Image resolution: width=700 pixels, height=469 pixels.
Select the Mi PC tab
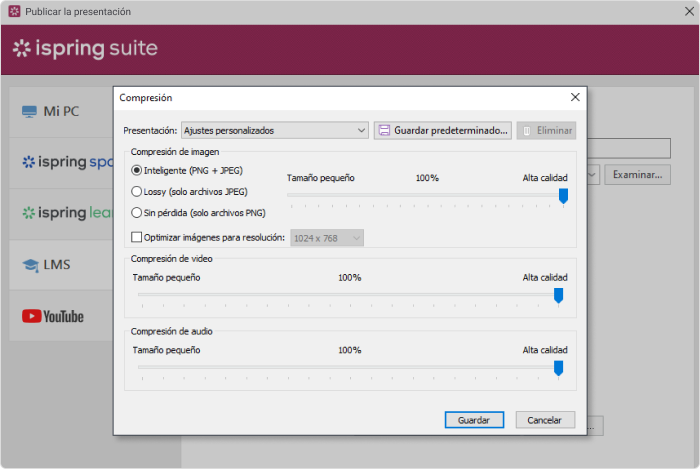point(61,112)
